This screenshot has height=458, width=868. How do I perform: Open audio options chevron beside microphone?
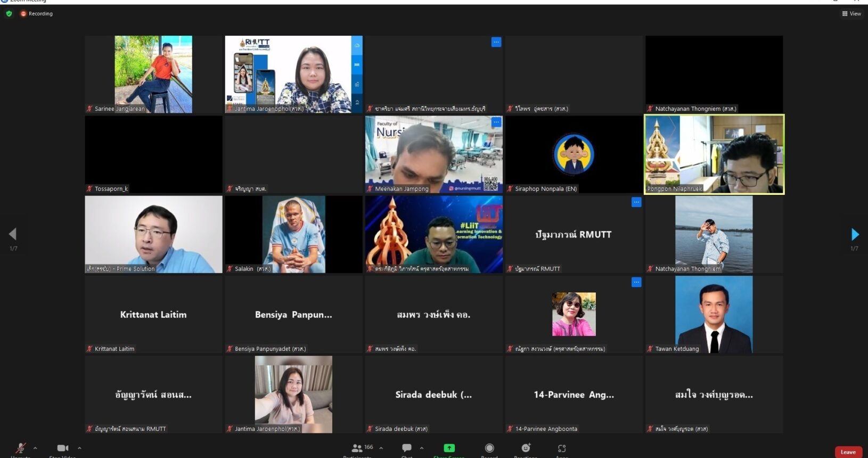point(35,448)
